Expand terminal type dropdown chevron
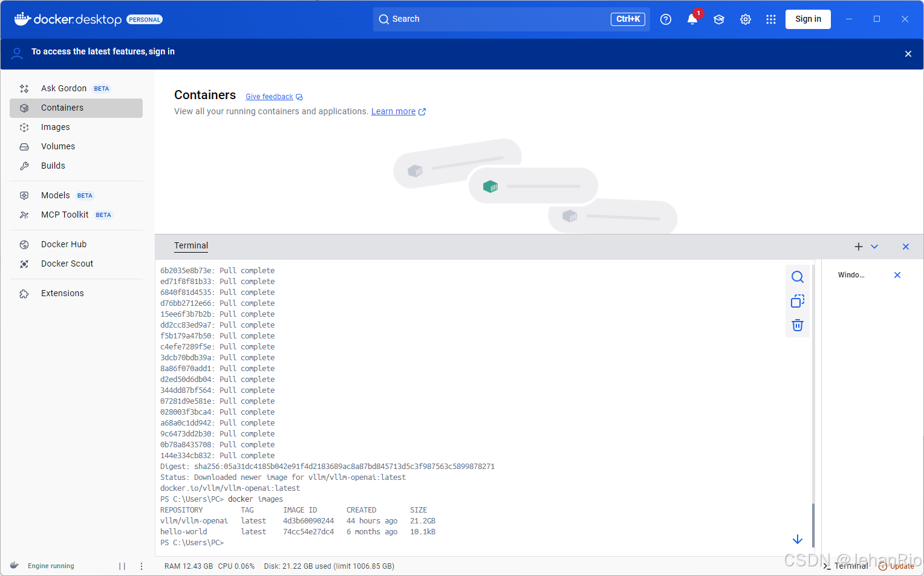Image resolution: width=924 pixels, height=576 pixels. [x=874, y=247]
